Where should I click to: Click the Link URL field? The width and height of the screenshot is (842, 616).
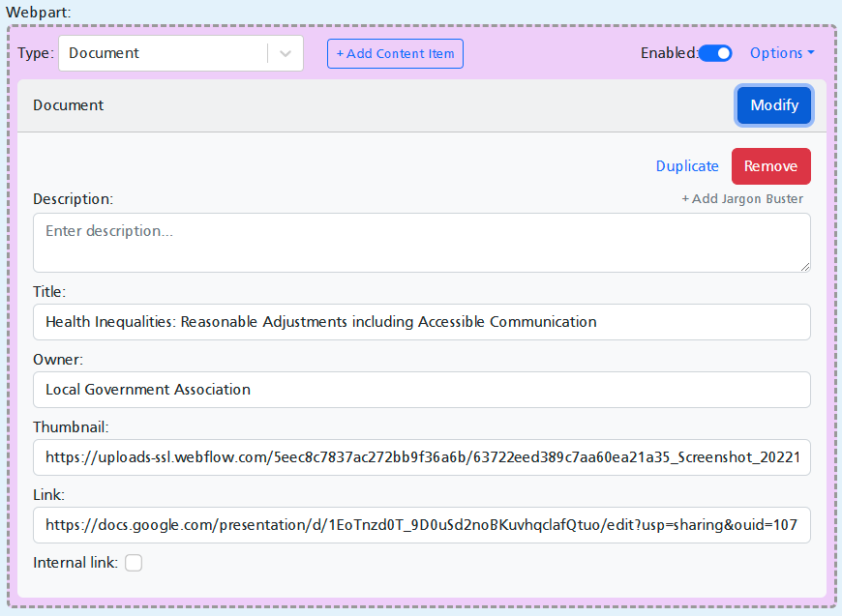[x=421, y=524]
